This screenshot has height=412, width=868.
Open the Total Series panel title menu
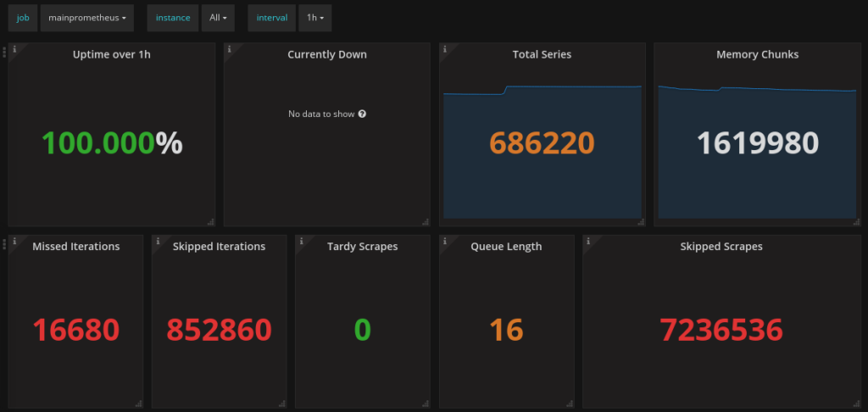(542, 54)
